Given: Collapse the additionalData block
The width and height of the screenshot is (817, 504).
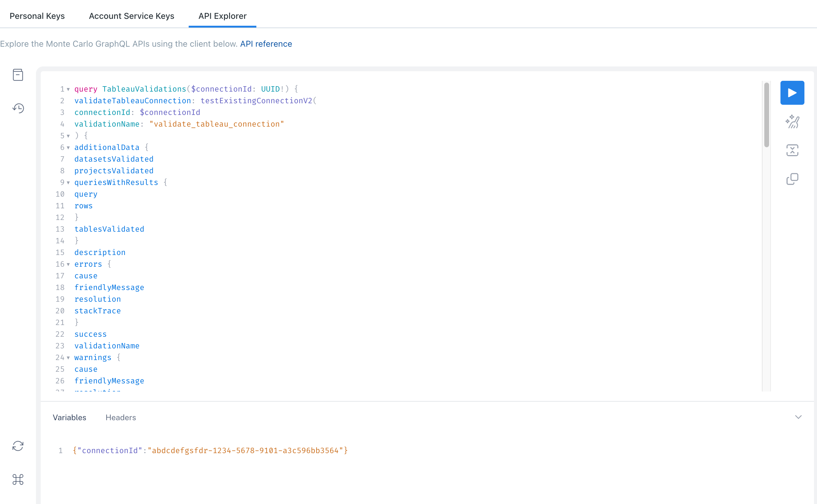Looking at the screenshot, I should click(x=68, y=148).
